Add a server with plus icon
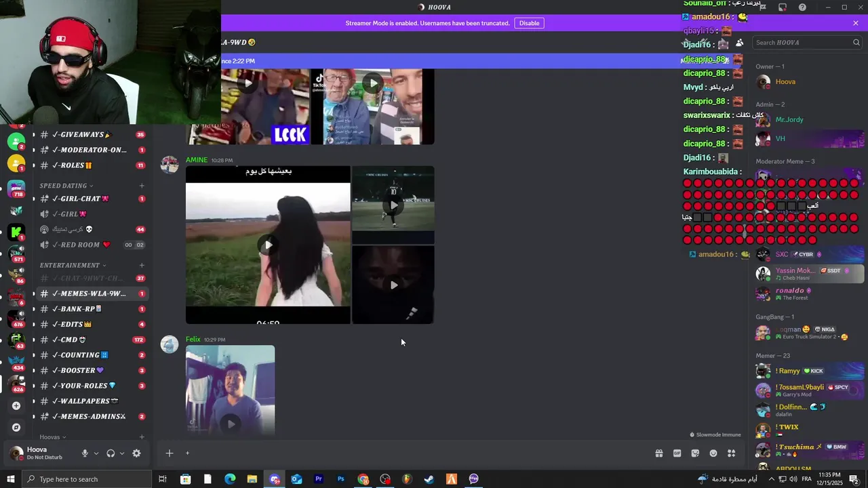Viewport: 868px width, 488px height. (16, 405)
